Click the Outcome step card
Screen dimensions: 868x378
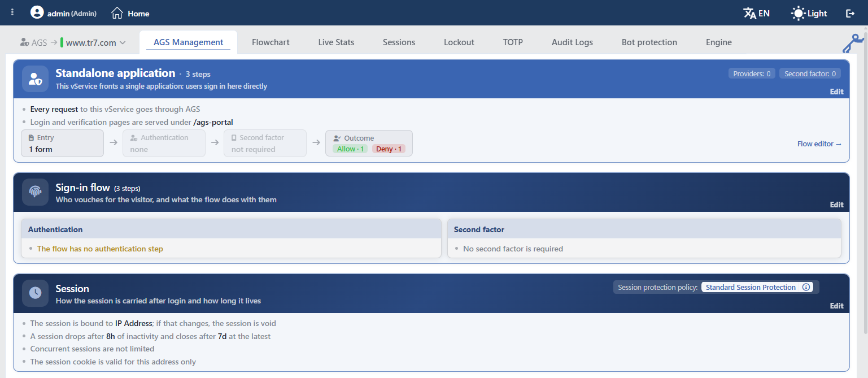(x=369, y=144)
